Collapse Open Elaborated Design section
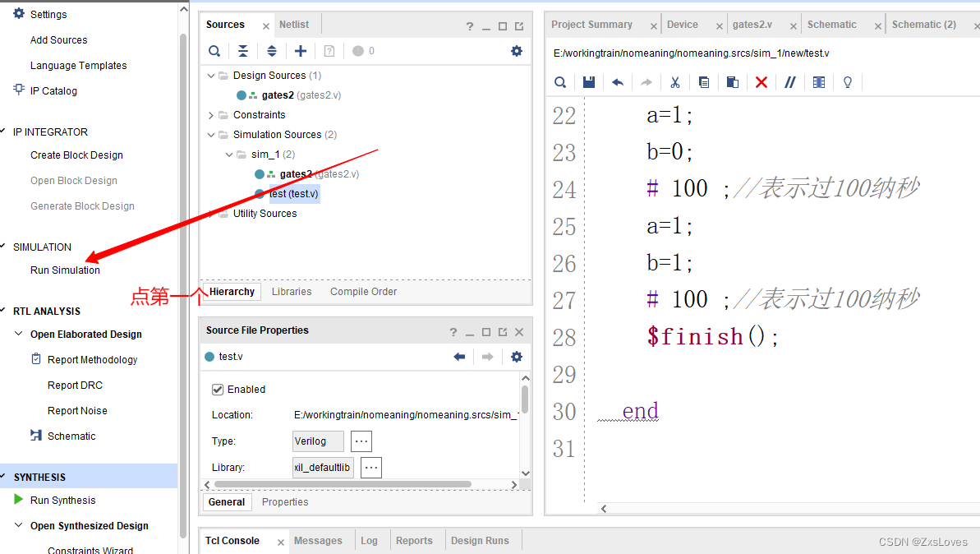 tap(19, 334)
